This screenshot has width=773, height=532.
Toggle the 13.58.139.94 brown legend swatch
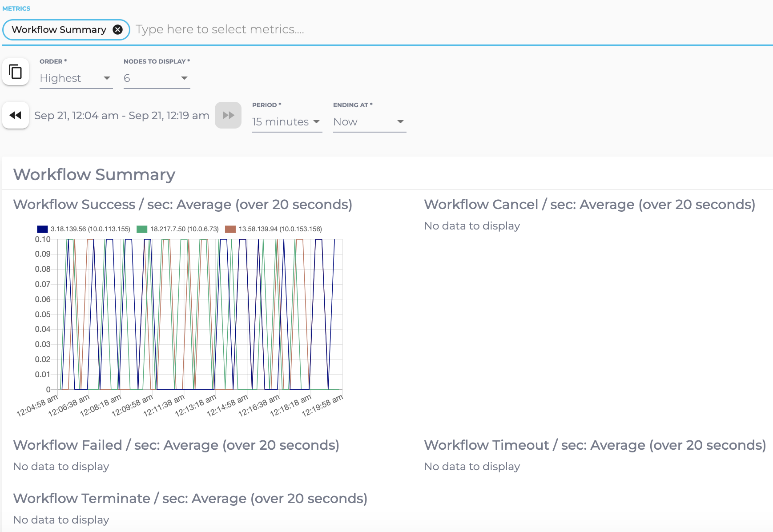point(230,229)
